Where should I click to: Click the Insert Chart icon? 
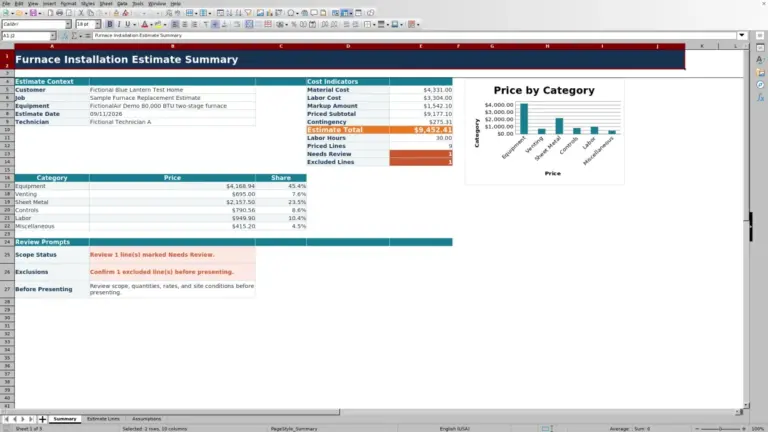[269, 13]
